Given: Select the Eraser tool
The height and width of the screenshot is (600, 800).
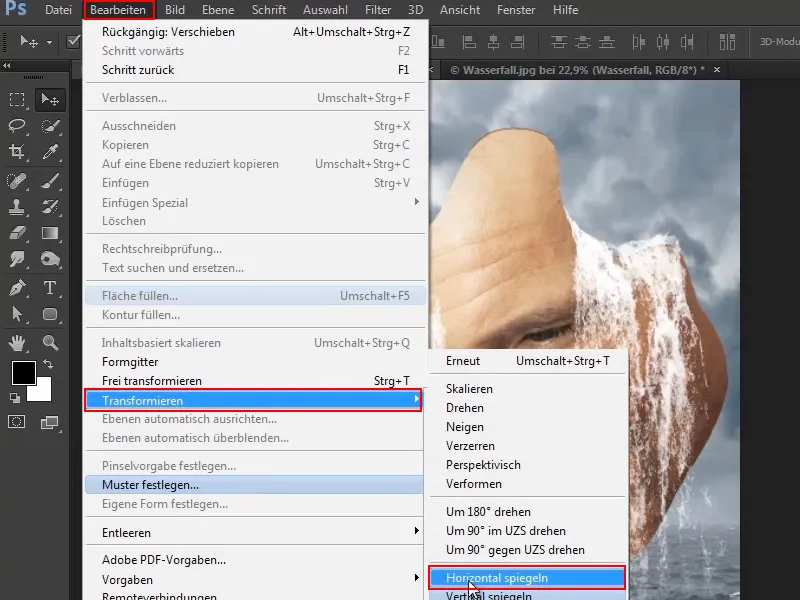Looking at the screenshot, I should [17, 233].
